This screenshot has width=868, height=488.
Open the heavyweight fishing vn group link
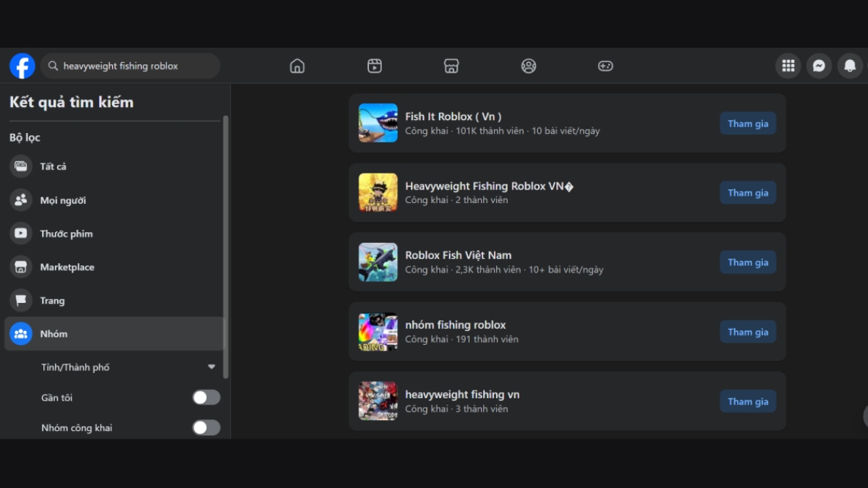tap(462, 395)
